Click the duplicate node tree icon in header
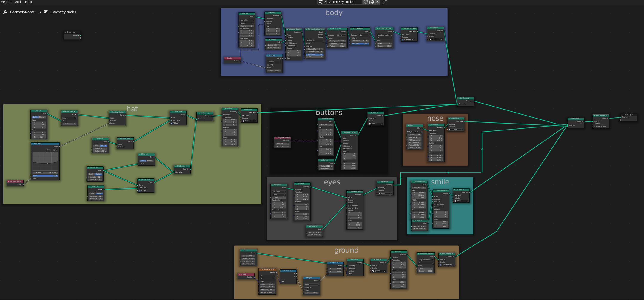The height and width of the screenshot is (300, 644). pos(372,2)
